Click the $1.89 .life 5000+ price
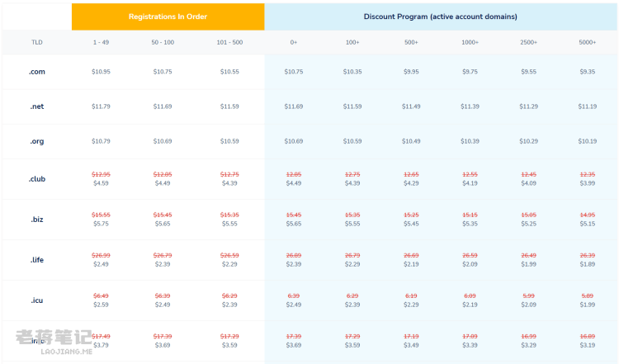Screen dimensions: 619x364 588,264
